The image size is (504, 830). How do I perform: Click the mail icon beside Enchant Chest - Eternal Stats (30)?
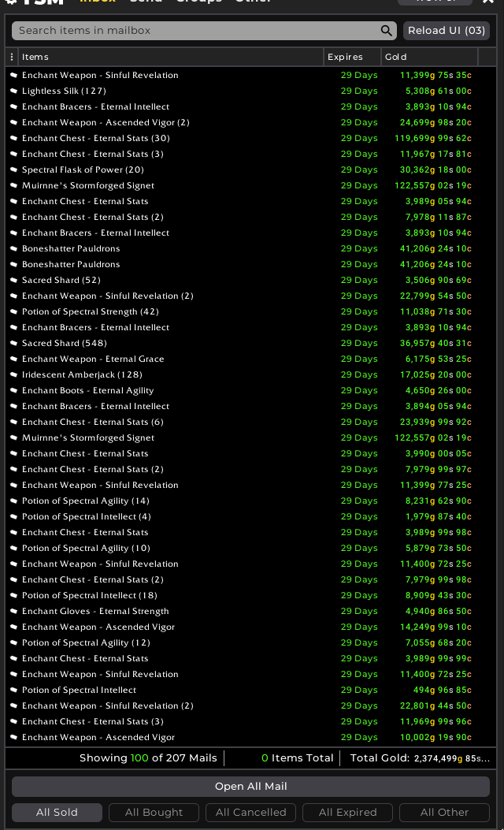13,138
